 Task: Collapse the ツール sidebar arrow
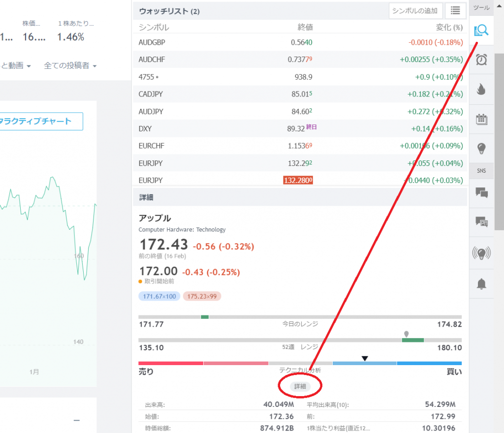coord(499,6)
